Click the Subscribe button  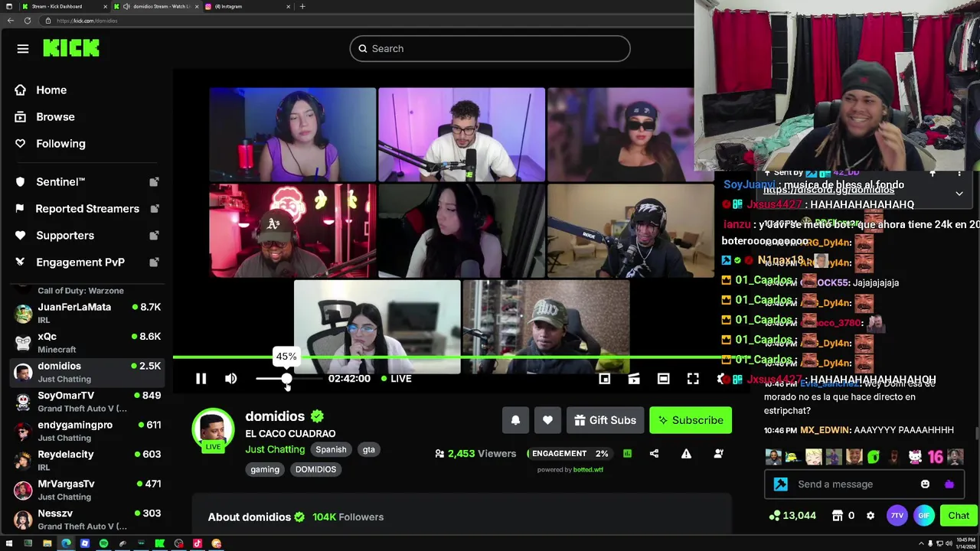691,420
